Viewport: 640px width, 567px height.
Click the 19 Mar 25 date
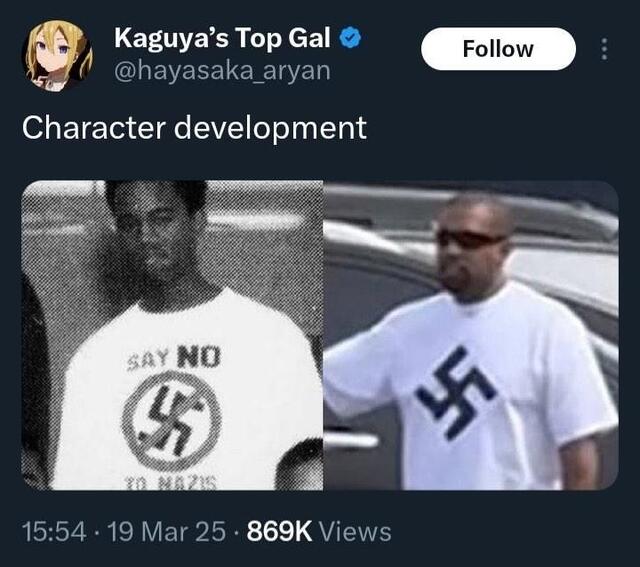pos(167,531)
